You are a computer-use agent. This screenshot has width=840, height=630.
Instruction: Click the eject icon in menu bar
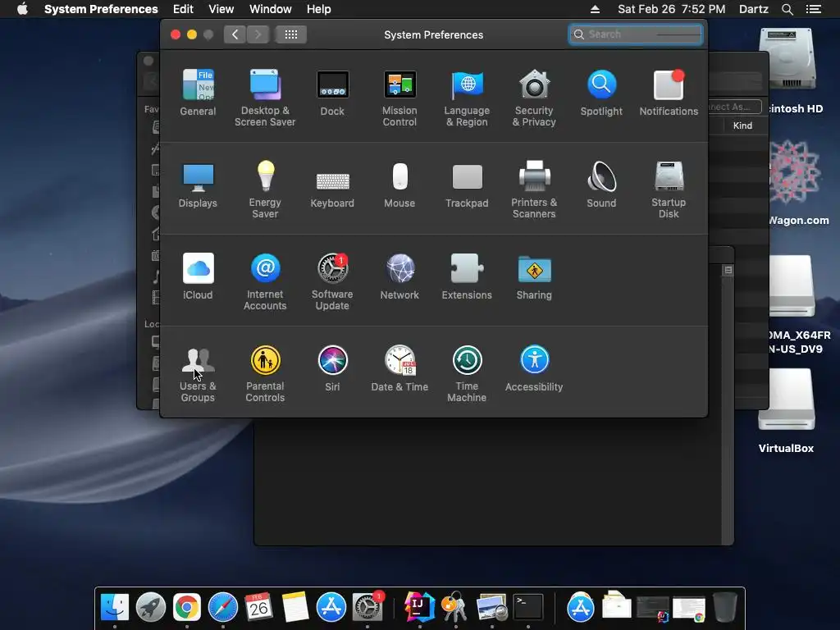pos(595,9)
